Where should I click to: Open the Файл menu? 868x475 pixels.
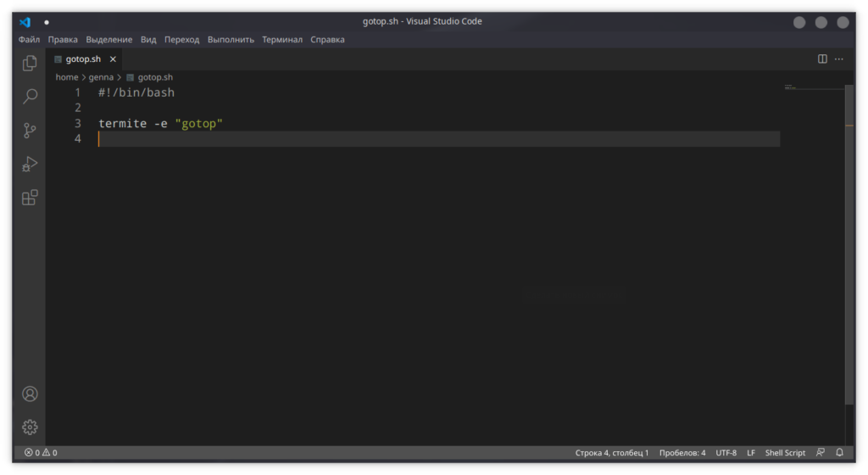tap(29, 39)
